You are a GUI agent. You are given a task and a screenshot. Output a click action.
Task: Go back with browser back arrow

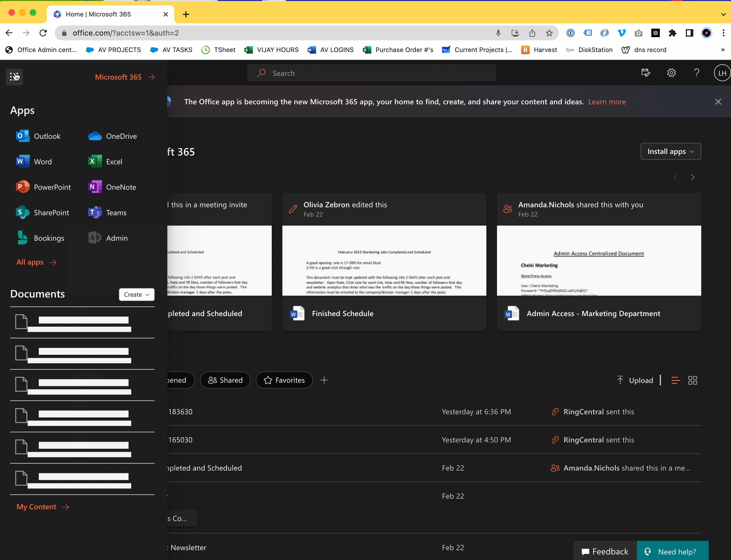click(x=9, y=33)
